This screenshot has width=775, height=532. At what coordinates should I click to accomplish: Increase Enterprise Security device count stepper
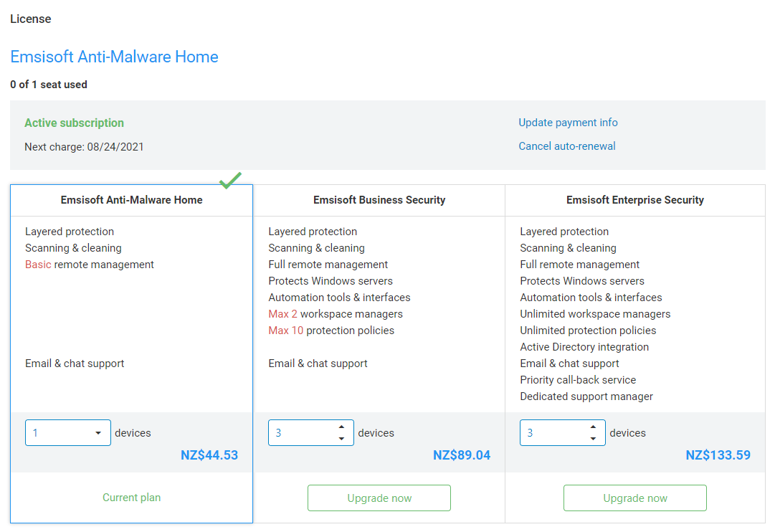[x=593, y=427]
